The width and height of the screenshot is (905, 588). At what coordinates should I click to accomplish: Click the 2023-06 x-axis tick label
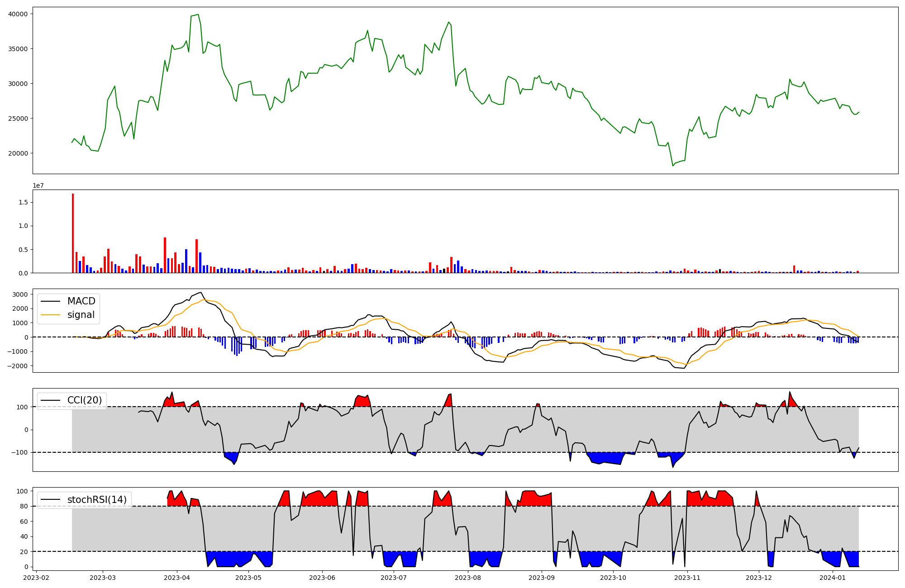click(x=322, y=578)
